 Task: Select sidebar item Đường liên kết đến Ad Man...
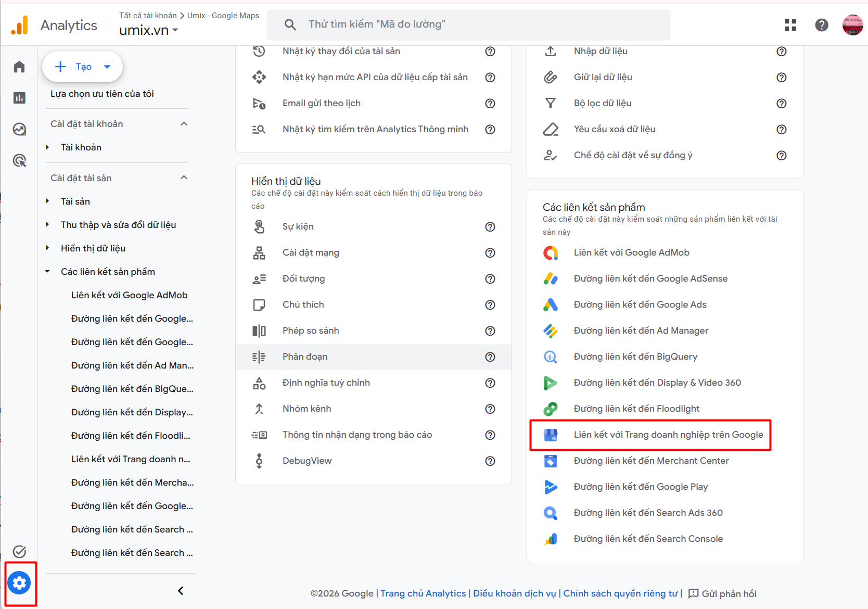point(132,365)
